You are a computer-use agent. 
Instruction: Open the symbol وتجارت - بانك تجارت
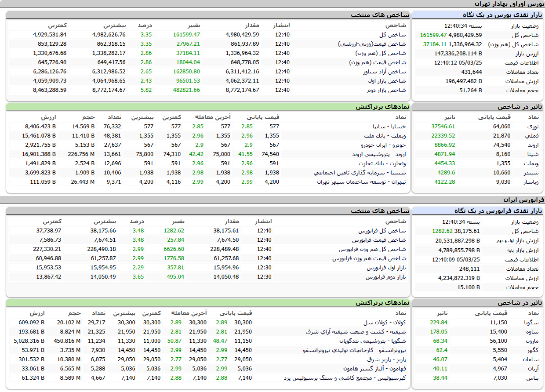point(383,163)
